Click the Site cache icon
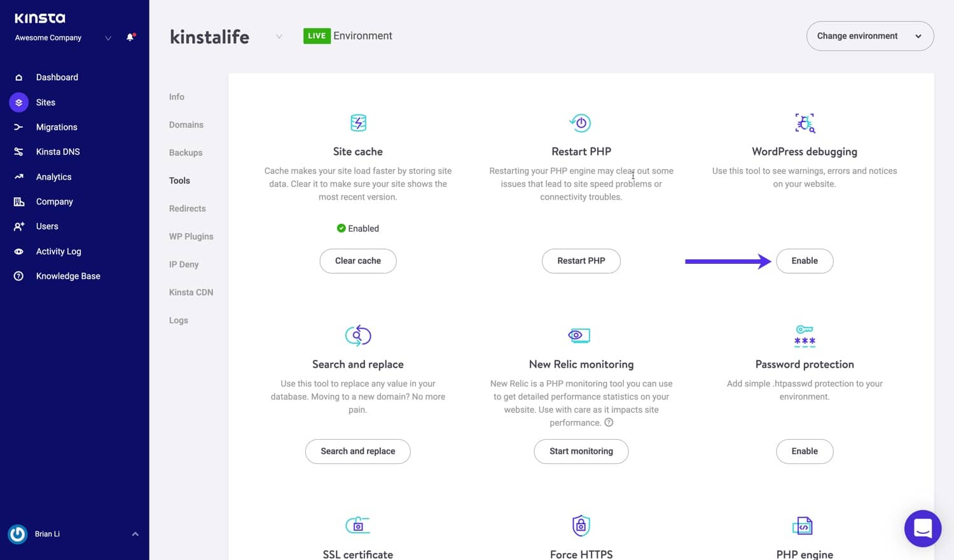 (x=358, y=123)
